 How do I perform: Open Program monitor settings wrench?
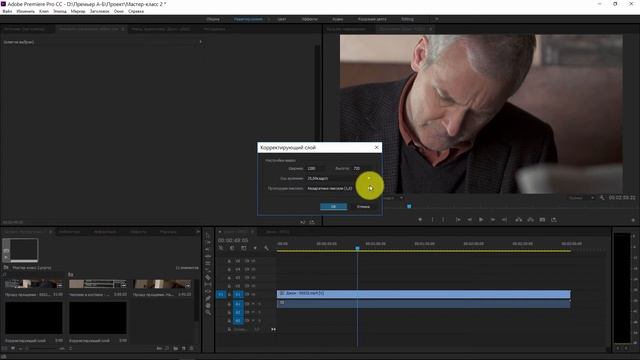coord(602,198)
